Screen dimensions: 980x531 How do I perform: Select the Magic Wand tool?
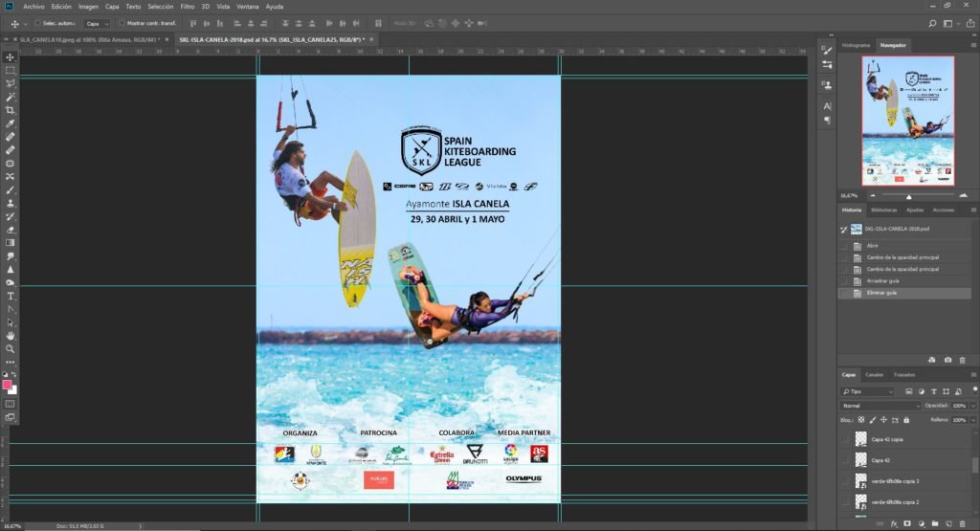[10, 97]
